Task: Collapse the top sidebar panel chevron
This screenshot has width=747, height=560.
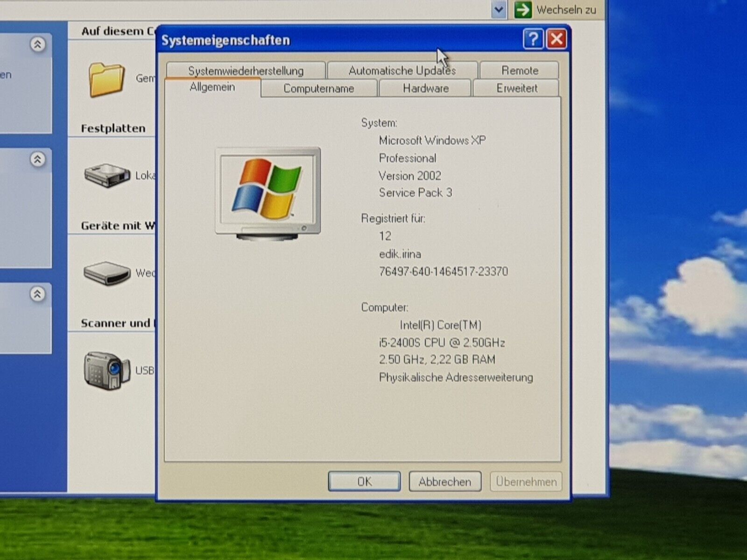Action: click(x=38, y=45)
